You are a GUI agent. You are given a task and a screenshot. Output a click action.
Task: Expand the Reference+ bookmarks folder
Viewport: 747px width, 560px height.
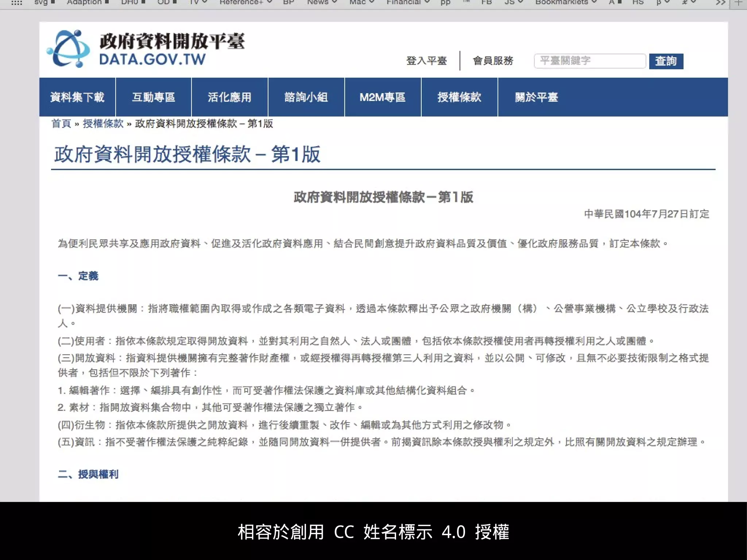click(x=245, y=2)
